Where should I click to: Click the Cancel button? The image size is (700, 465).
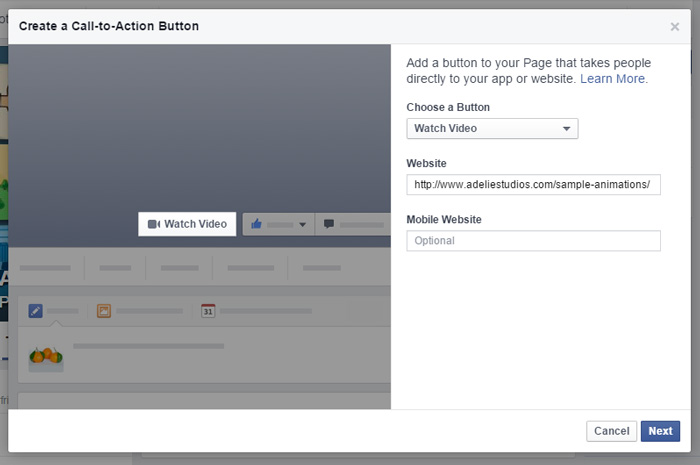[612, 431]
